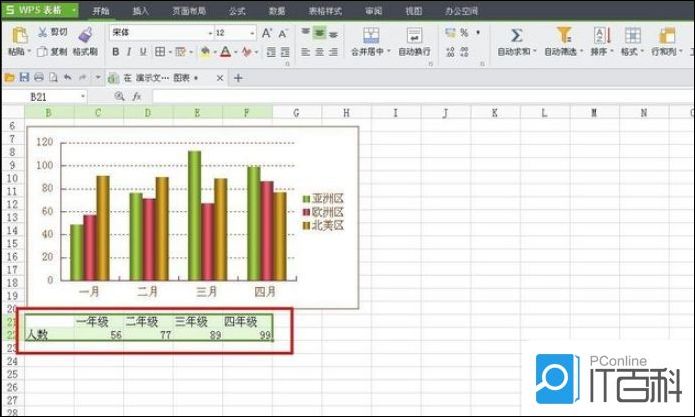Click the Rows and Columns (行和列) icon

[667, 35]
